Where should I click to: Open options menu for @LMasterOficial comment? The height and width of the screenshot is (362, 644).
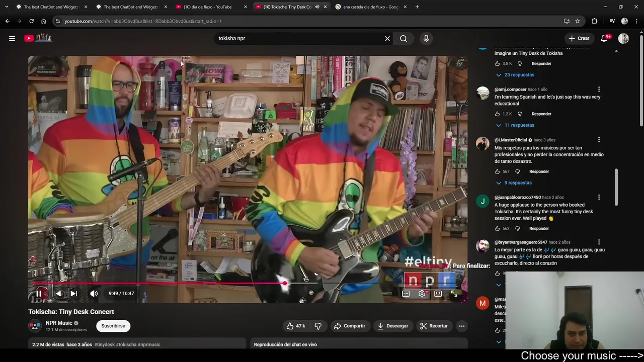pos(599,140)
